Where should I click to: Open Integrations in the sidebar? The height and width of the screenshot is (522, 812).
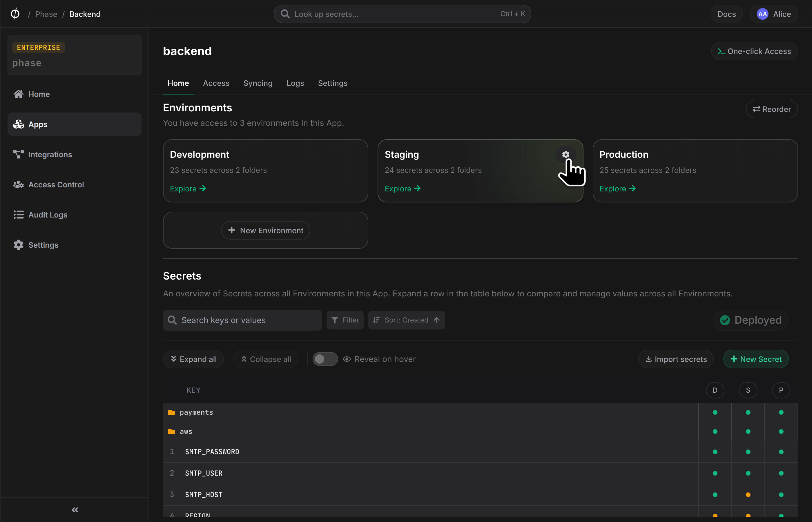pos(74,155)
